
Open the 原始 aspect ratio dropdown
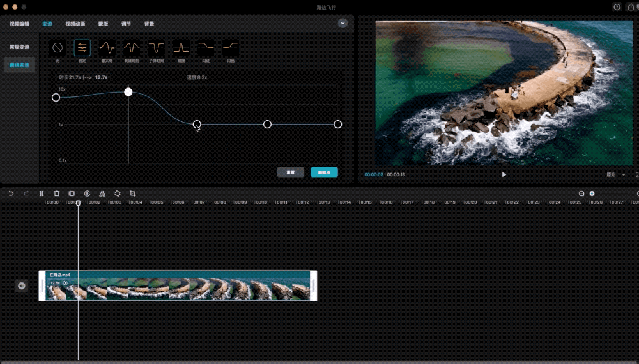(x=613, y=174)
